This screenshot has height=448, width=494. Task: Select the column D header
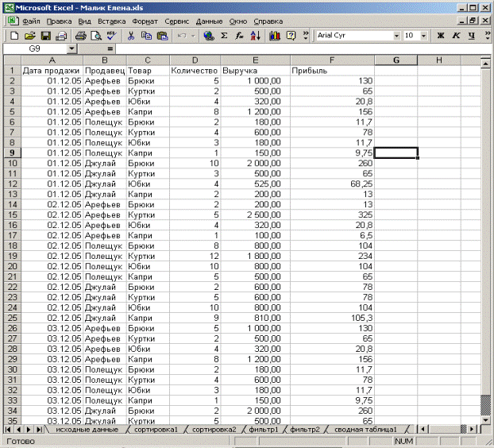pyautogui.click(x=194, y=60)
